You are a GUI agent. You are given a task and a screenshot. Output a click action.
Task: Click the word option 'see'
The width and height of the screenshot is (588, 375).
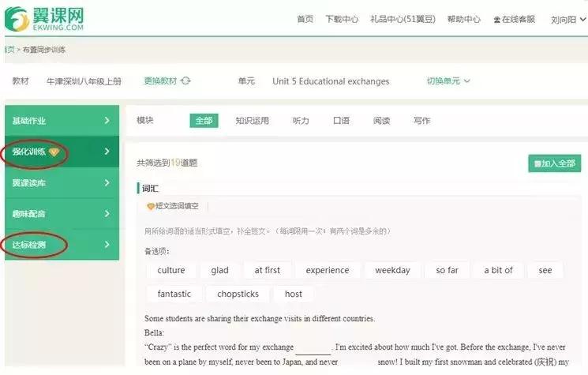[x=545, y=270]
